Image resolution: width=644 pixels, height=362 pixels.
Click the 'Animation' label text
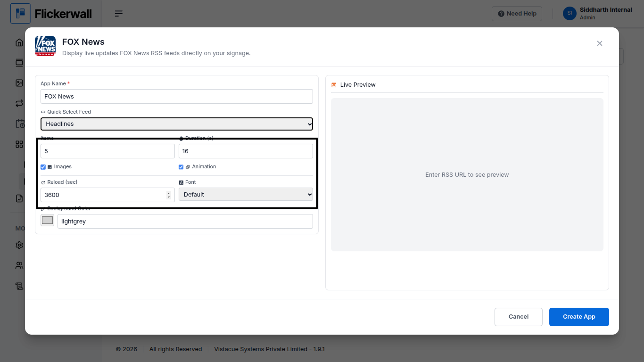pyautogui.click(x=204, y=167)
